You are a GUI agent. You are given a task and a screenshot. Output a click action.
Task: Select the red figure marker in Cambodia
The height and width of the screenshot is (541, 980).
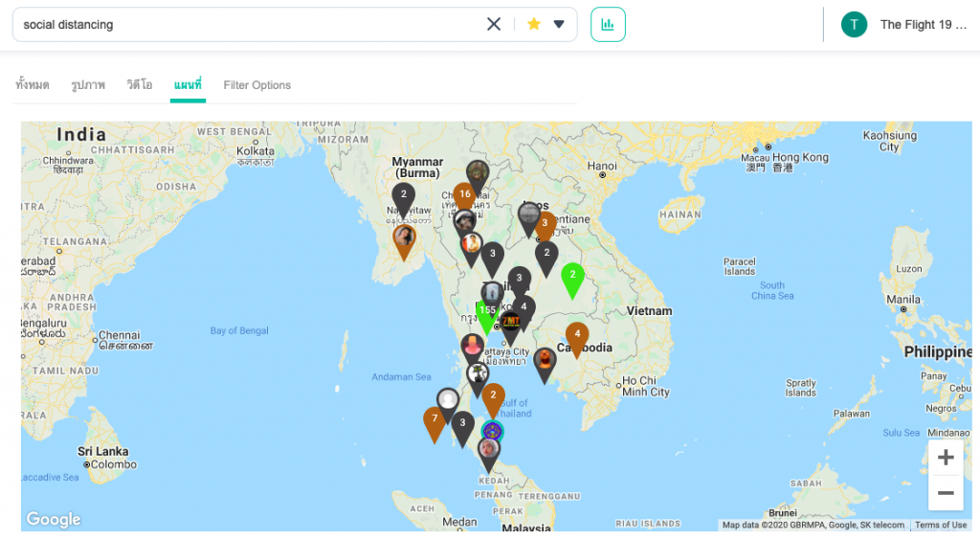[545, 365]
